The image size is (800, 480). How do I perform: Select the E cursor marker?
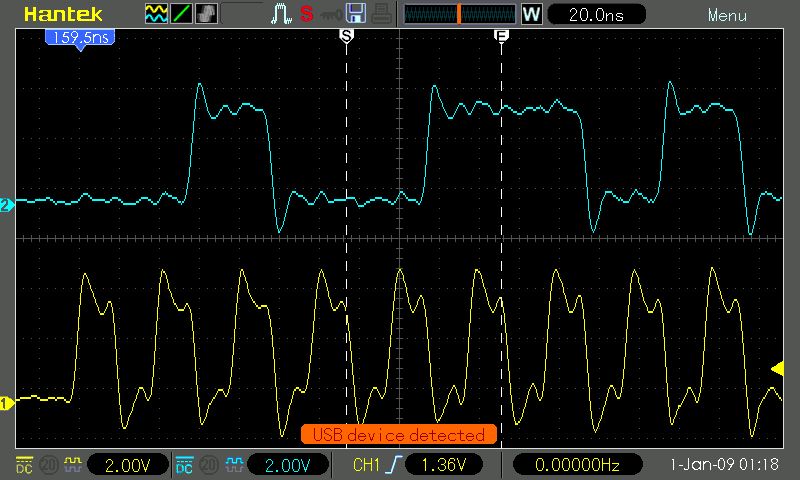(502, 36)
